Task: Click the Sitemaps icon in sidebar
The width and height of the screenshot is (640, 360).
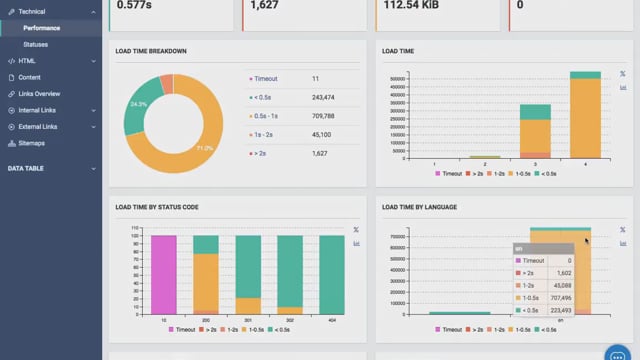Action: (x=11, y=143)
